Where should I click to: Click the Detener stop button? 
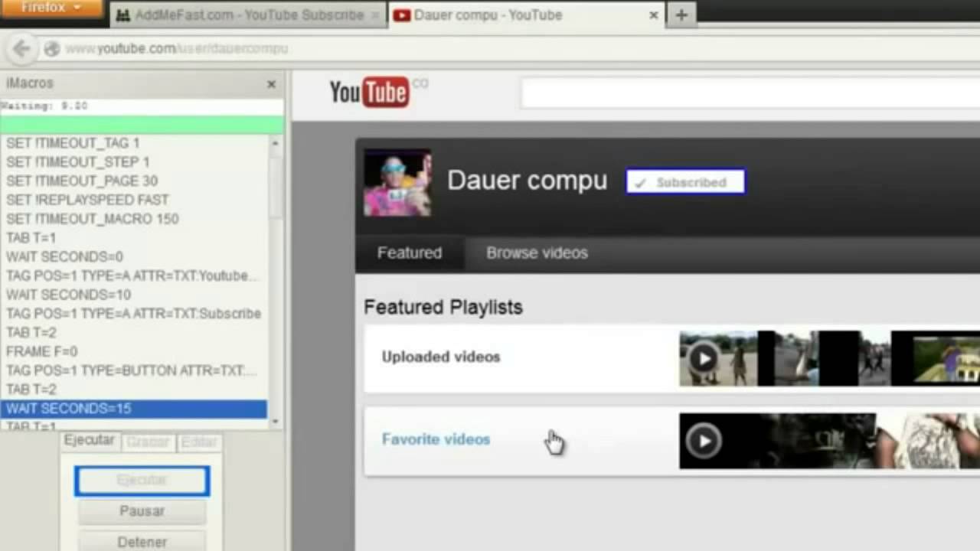click(x=142, y=542)
